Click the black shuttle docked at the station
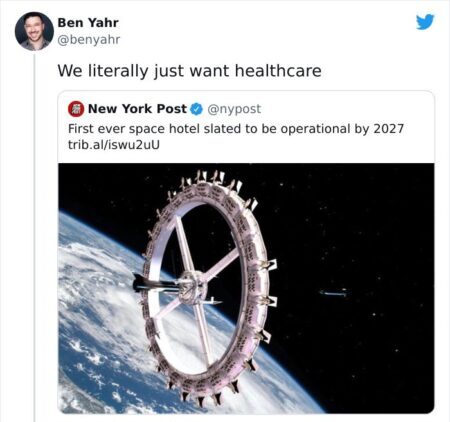 tap(154, 284)
